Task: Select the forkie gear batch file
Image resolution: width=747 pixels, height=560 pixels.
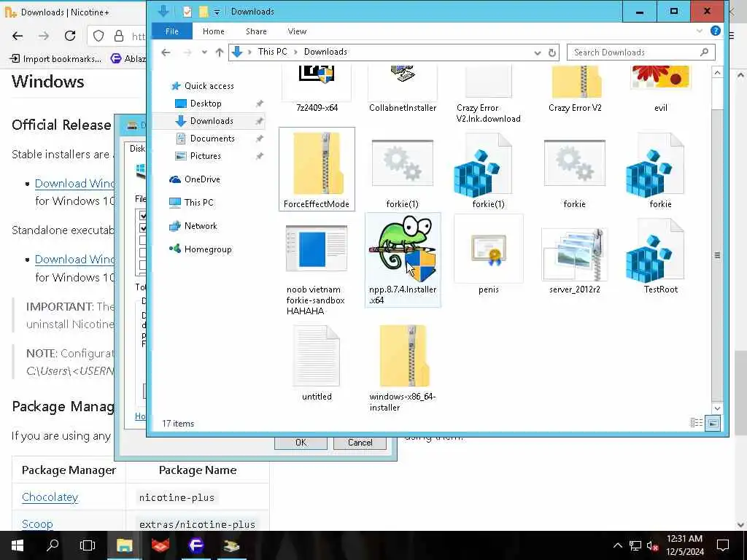Action: (575, 171)
